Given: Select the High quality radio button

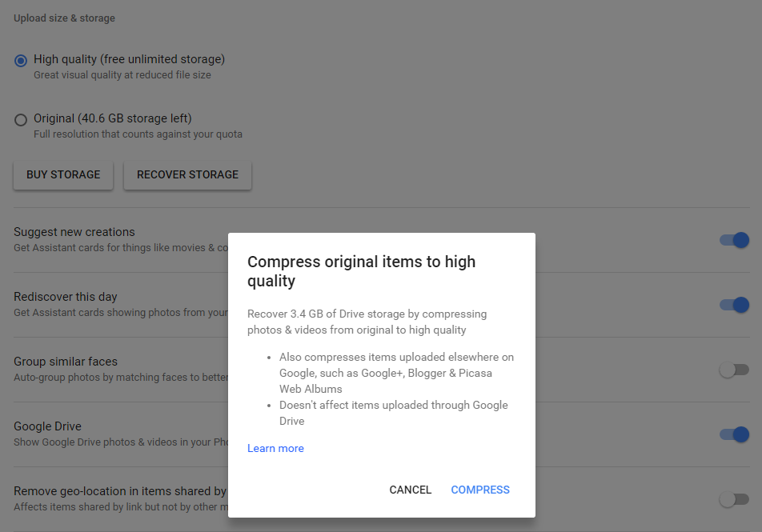Looking at the screenshot, I should tap(21, 61).
